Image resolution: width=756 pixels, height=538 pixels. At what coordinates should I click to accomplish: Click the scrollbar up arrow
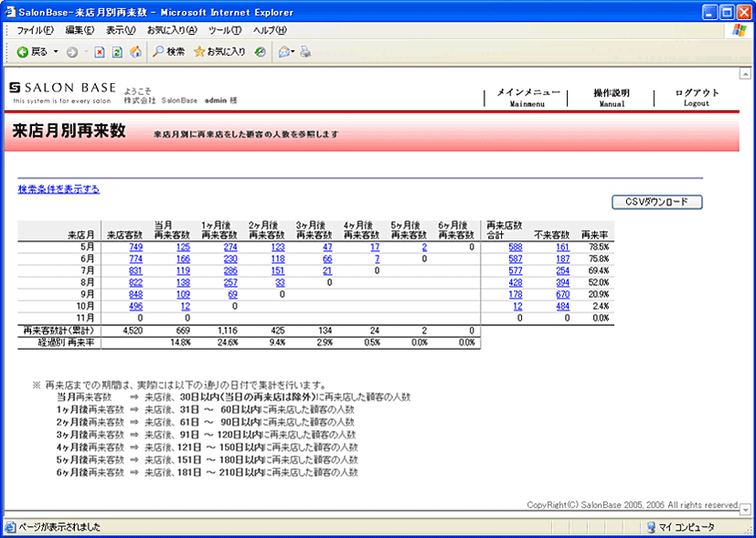745,74
